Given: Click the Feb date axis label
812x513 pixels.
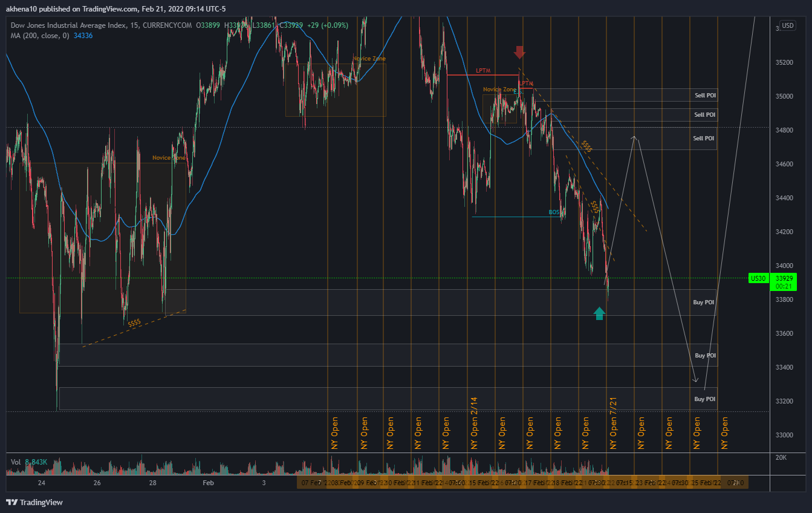Looking at the screenshot, I should 209,483.
